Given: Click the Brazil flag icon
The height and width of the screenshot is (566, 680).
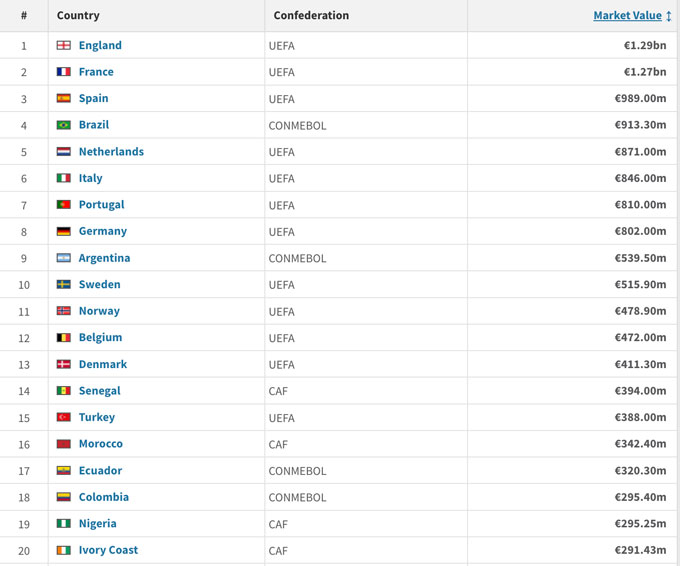Looking at the screenshot, I should point(64,125).
